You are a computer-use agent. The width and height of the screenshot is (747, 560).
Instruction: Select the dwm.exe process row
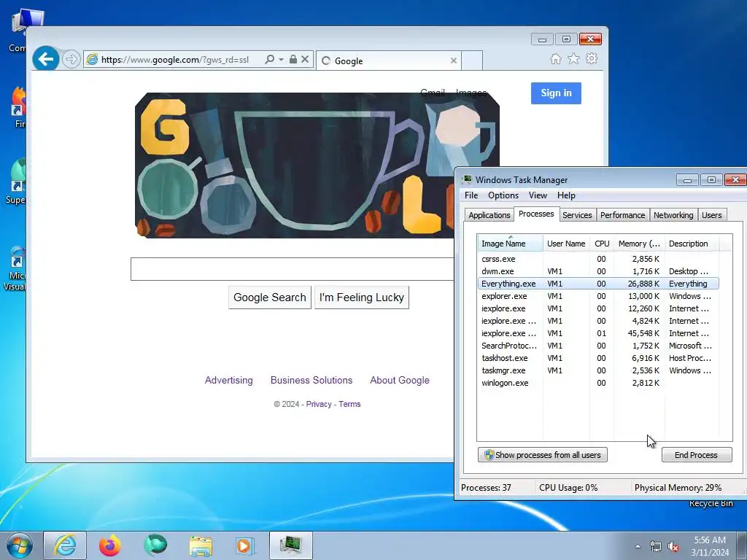(598, 271)
